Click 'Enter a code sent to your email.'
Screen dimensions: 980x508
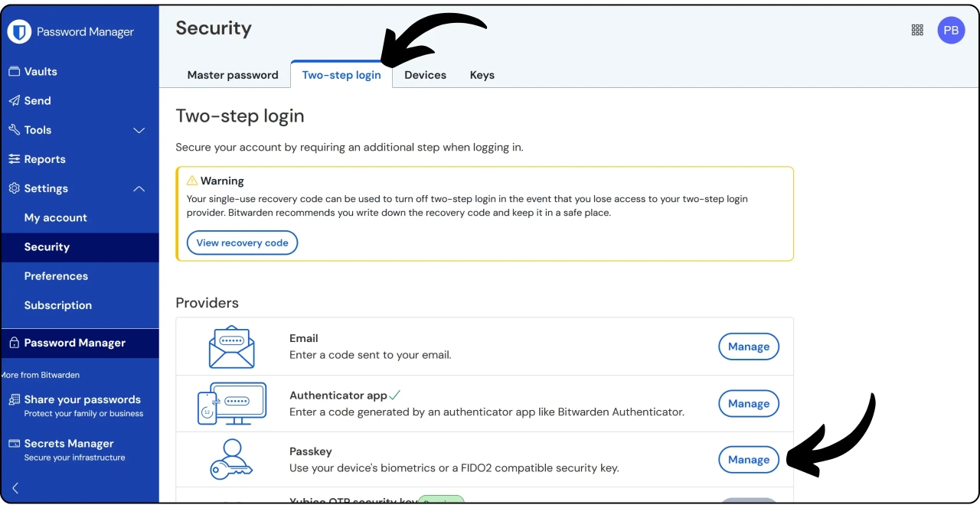point(371,355)
